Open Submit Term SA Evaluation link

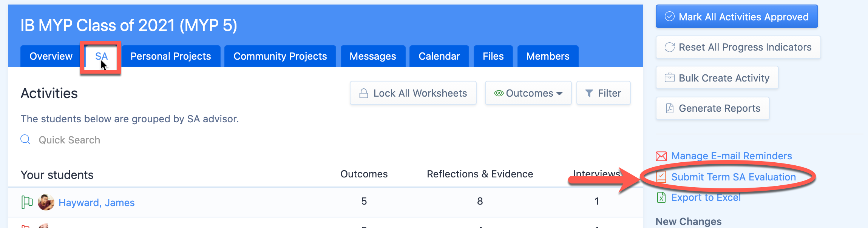pyautogui.click(x=734, y=177)
